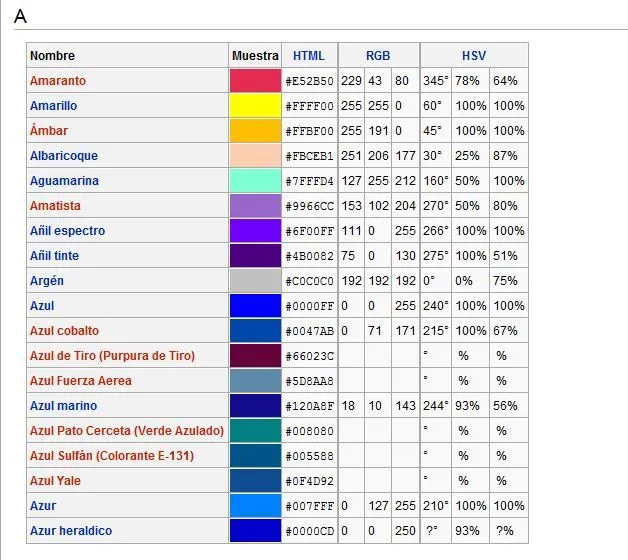Select the Albaricoque peach swatch
The image size is (628, 560).
pos(255,156)
